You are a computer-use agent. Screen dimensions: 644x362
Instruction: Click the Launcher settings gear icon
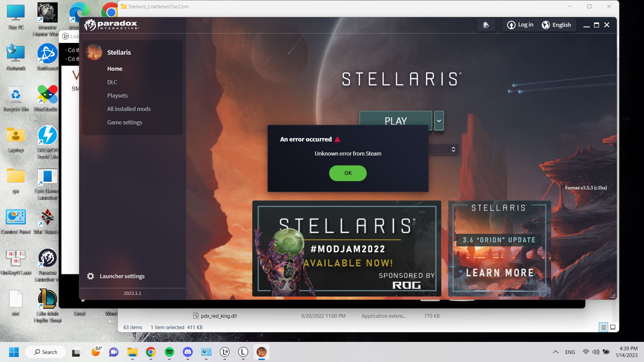click(91, 276)
